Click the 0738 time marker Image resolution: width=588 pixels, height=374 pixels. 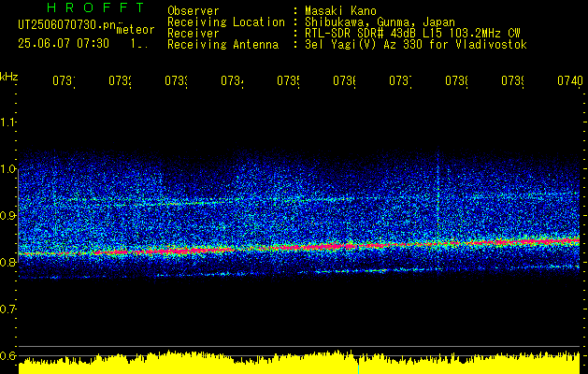pyautogui.click(x=456, y=80)
